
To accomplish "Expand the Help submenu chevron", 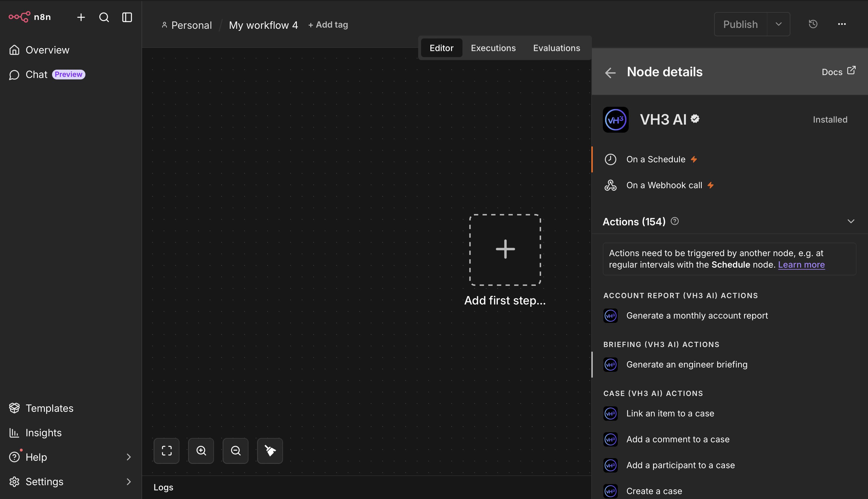I will tap(129, 457).
